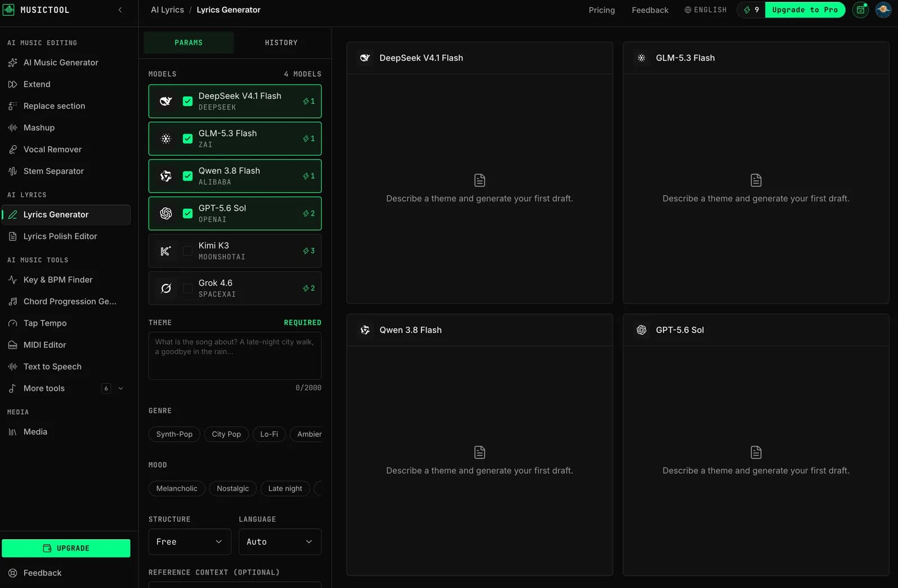The image size is (898, 588).
Task: Click the Replace section icon
Action: pyautogui.click(x=12, y=106)
